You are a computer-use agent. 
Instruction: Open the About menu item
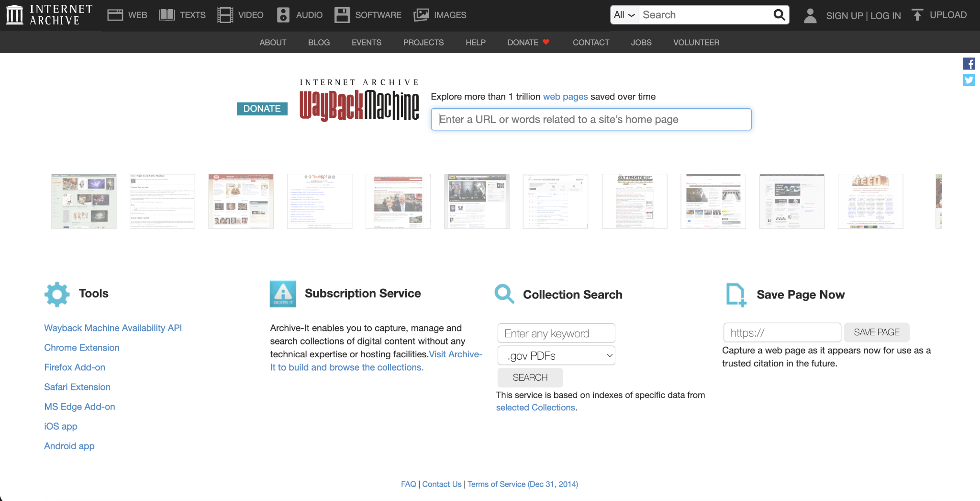tap(273, 43)
